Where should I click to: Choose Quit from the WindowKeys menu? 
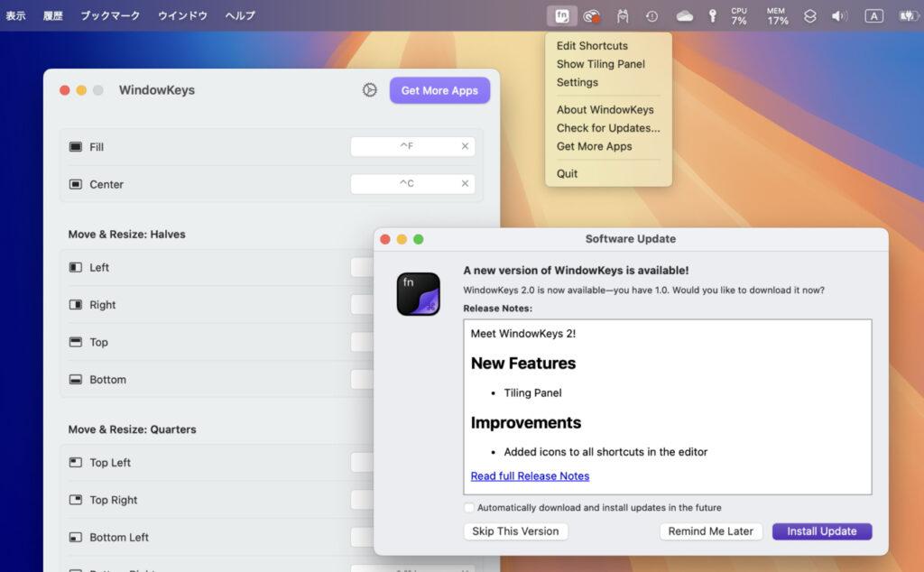pos(567,172)
